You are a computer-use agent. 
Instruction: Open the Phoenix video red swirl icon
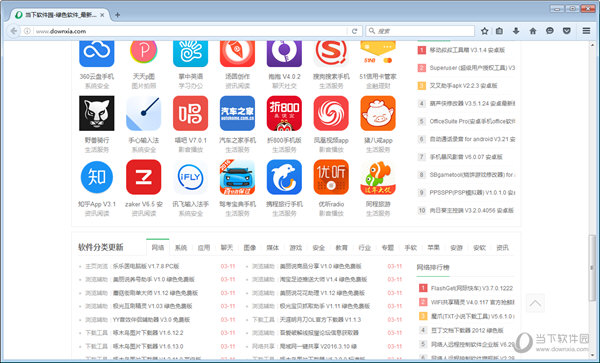331,113
